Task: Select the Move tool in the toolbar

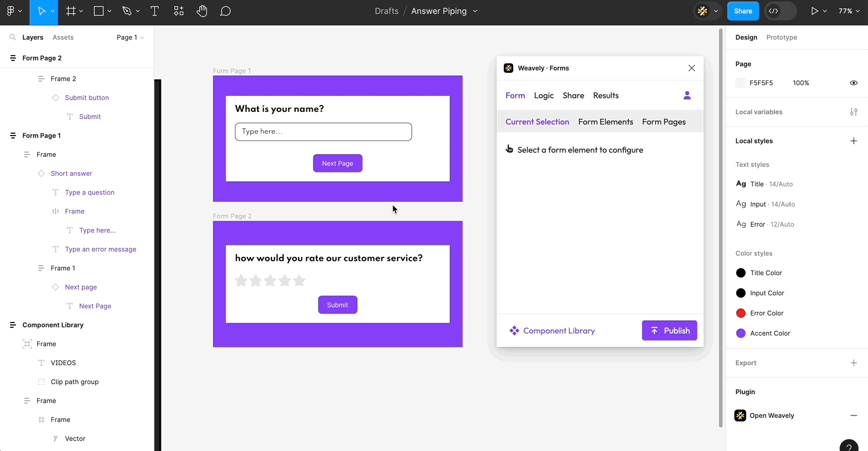Action: 40,11
